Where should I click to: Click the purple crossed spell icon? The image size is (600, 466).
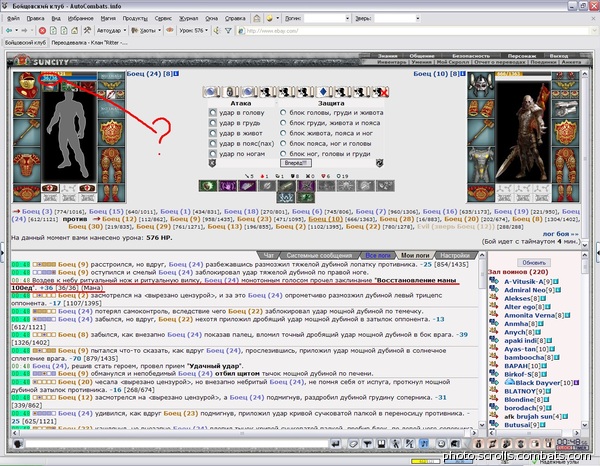pos(306,186)
